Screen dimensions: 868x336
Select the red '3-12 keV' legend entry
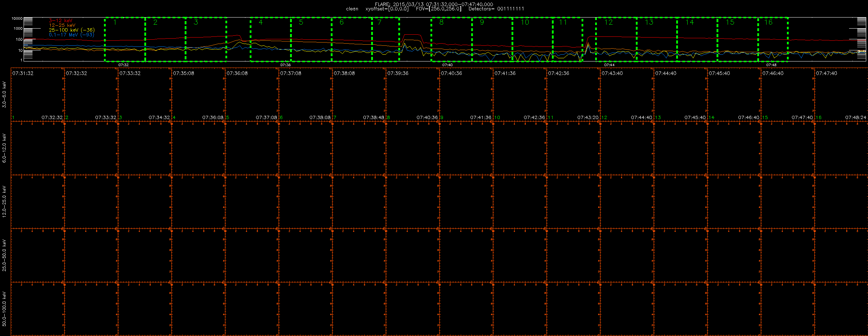61,20
